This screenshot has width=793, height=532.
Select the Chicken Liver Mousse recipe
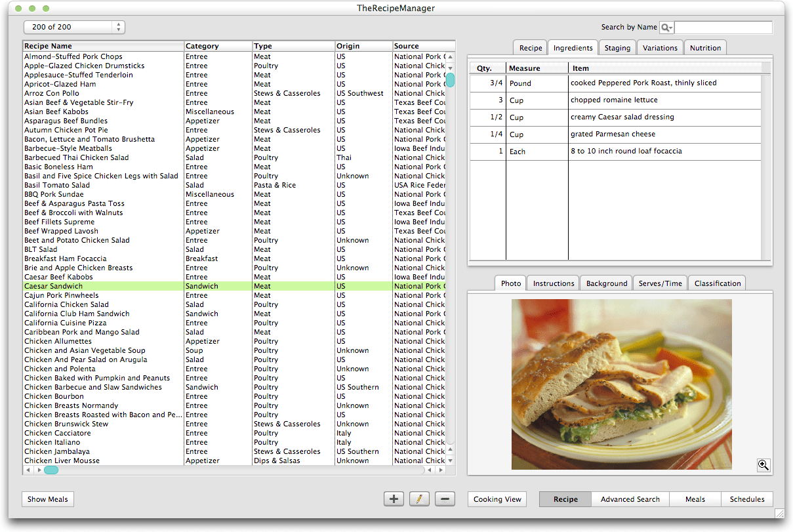pyautogui.click(x=234, y=460)
